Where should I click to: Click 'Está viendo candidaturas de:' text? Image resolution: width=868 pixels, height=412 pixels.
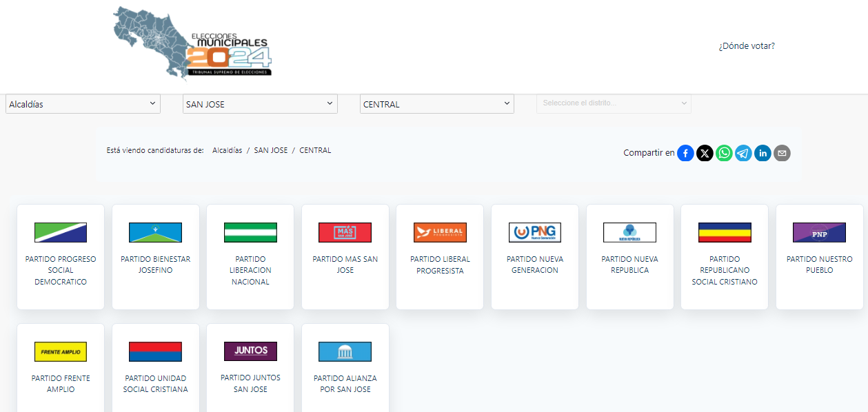155,150
